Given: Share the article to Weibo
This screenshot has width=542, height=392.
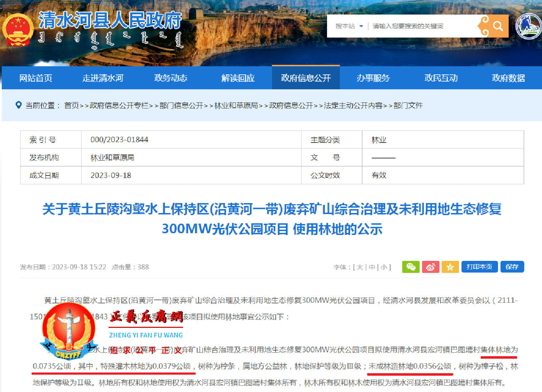Looking at the screenshot, I should [x=431, y=267].
